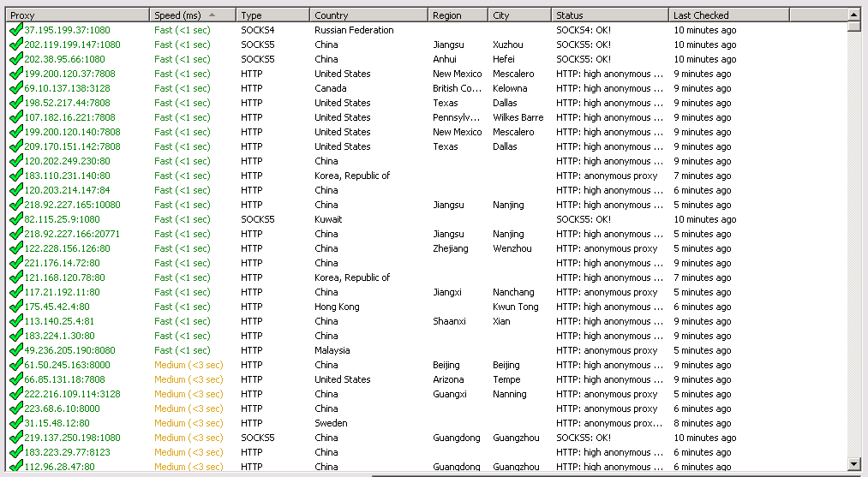
Task: Click green checkmark icon for 183.224.1.30:80
Action: pyautogui.click(x=16, y=336)
